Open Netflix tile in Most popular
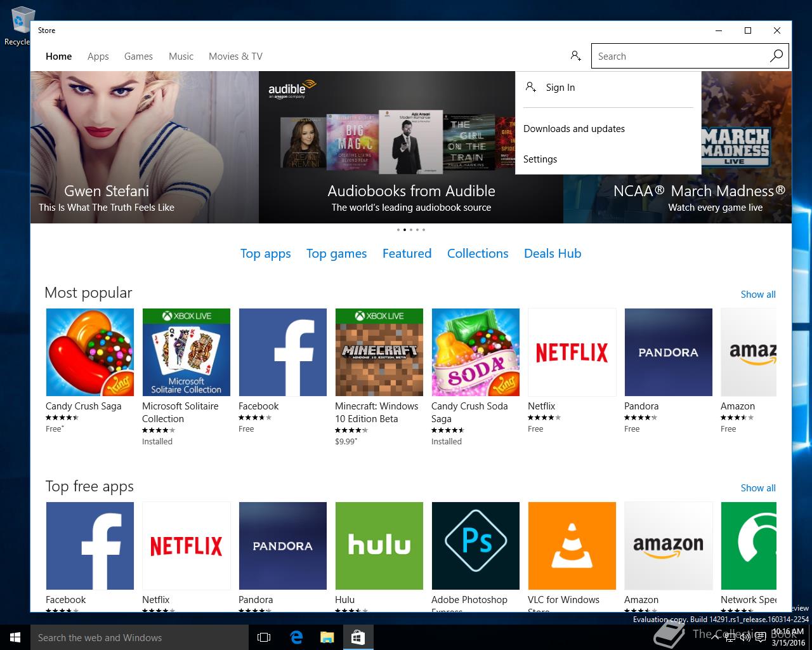This screenshot has height=650, width=812. [572, 352]
